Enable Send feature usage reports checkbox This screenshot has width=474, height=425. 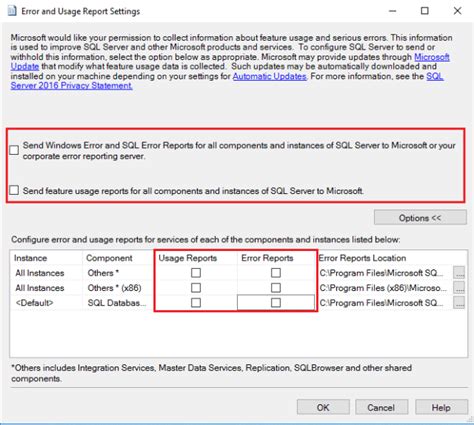pos(14,190)
